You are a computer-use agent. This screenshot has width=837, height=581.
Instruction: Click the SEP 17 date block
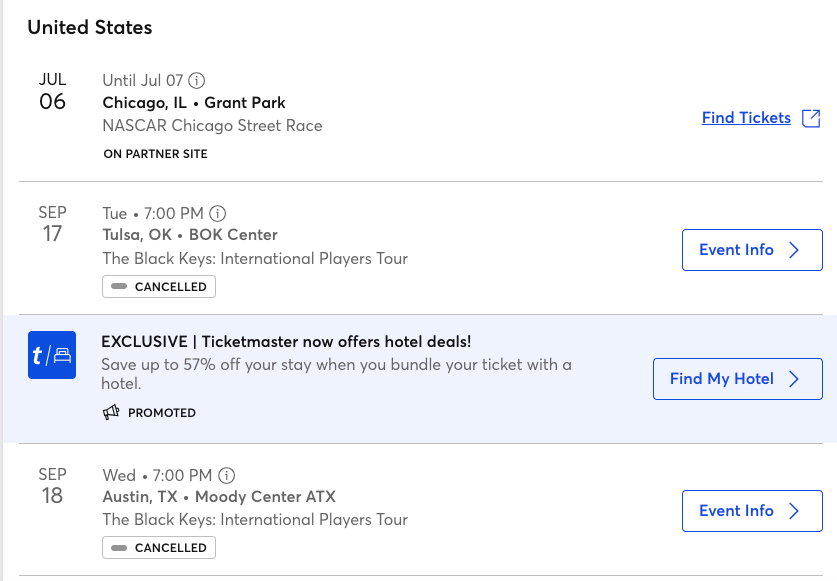click(x=52, y=224)
